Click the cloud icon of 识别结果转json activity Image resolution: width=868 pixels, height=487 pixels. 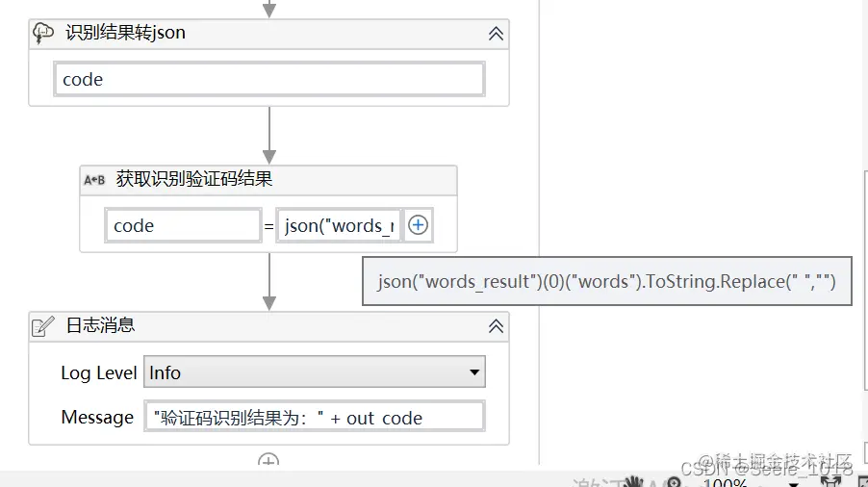click(43, 33)
